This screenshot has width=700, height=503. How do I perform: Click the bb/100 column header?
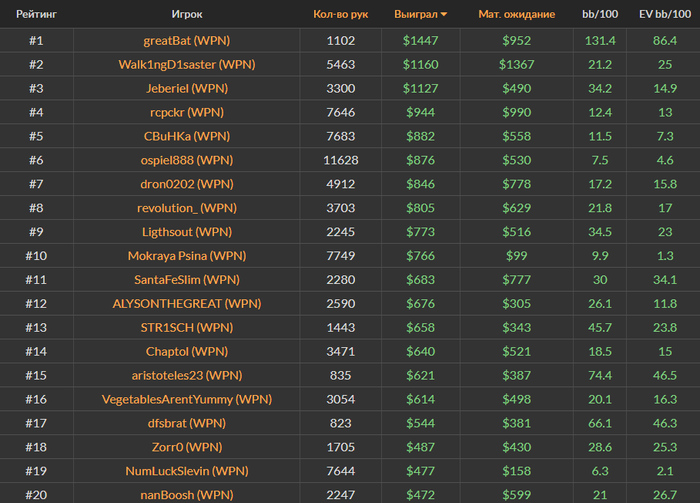pos(600,14)
